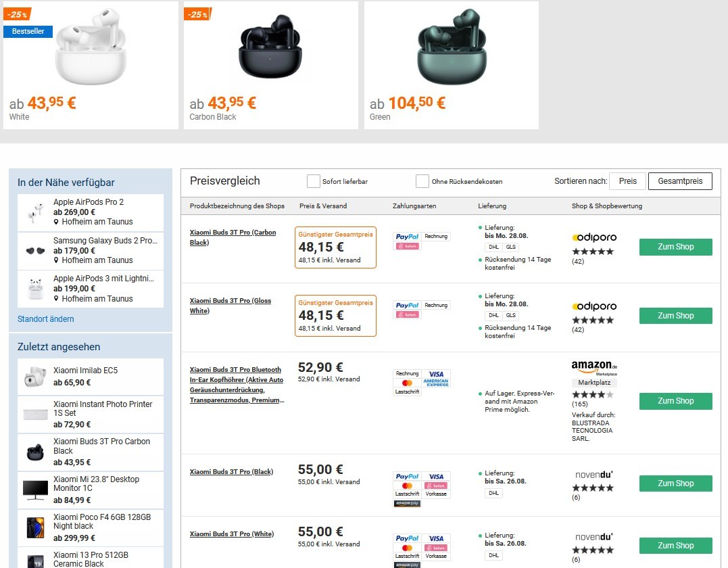
Task: Open recently viewed Xiaomi Poco F4 6GB 128GB
Action: 91,528
